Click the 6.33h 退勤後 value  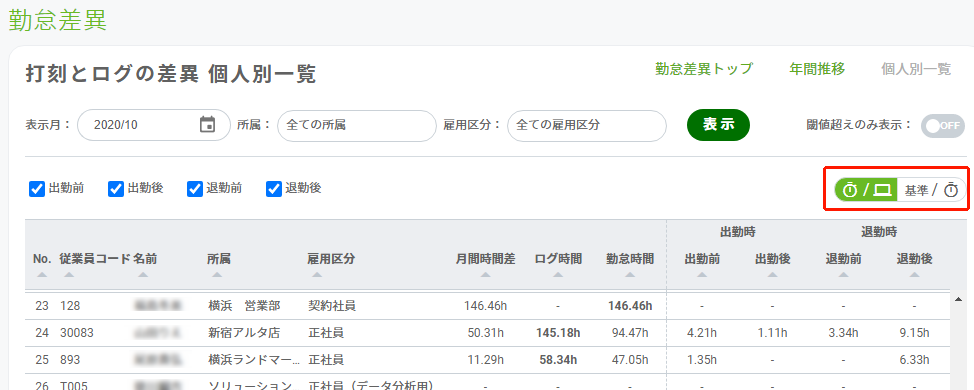[914, 360]
